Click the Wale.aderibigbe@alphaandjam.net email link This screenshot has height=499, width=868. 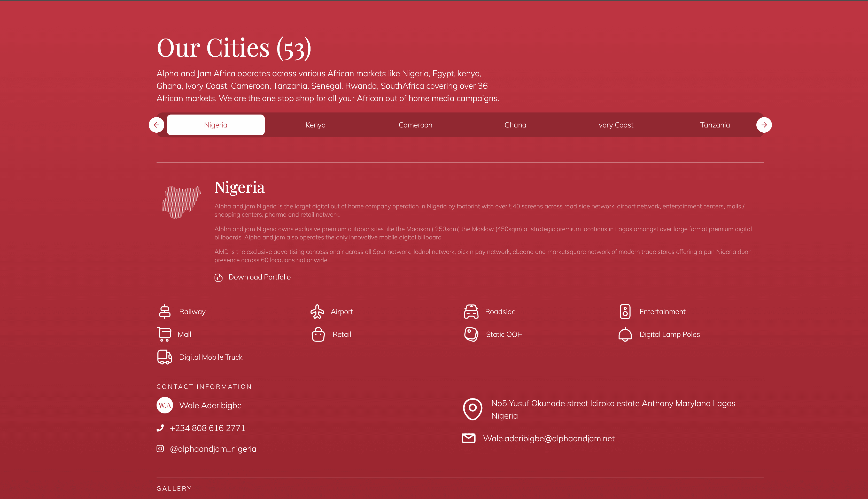[548, 438]
